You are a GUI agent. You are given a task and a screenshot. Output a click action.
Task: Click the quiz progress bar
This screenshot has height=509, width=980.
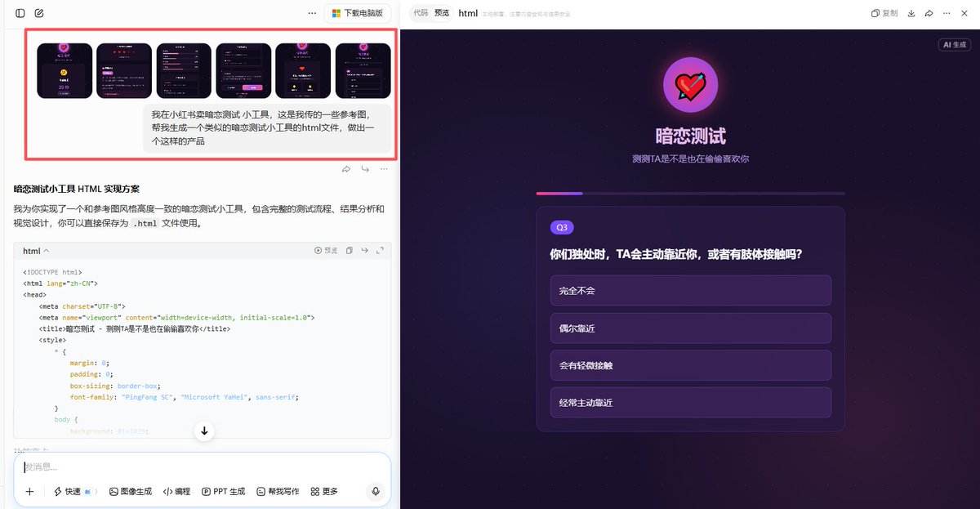(x=690, y=194)
